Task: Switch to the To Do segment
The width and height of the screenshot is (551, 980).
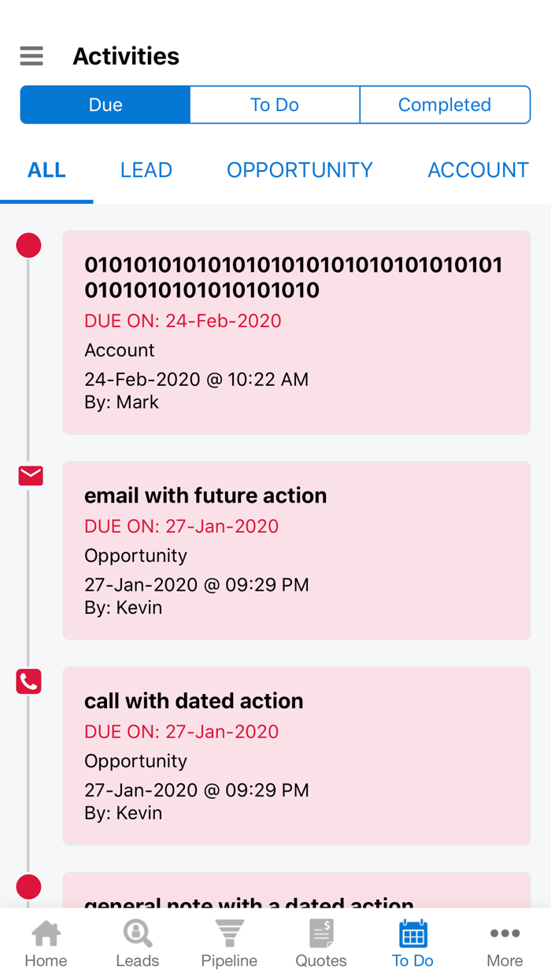Action: (x=274, y=104)
